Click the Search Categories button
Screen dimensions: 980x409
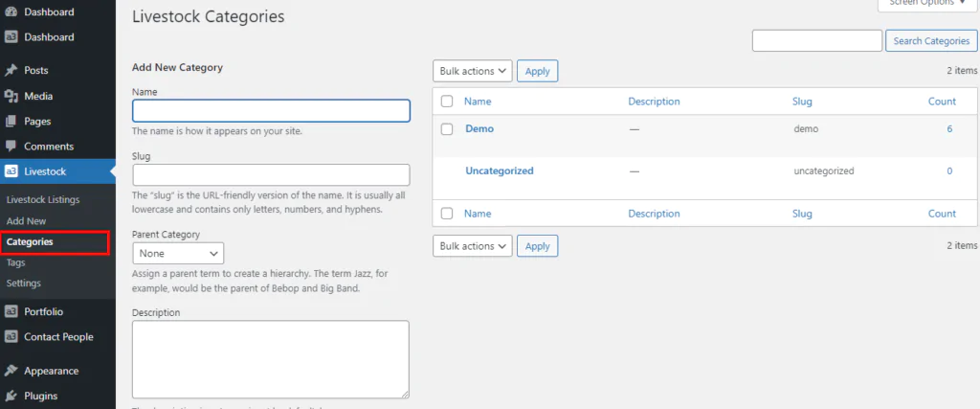[932, 41]
